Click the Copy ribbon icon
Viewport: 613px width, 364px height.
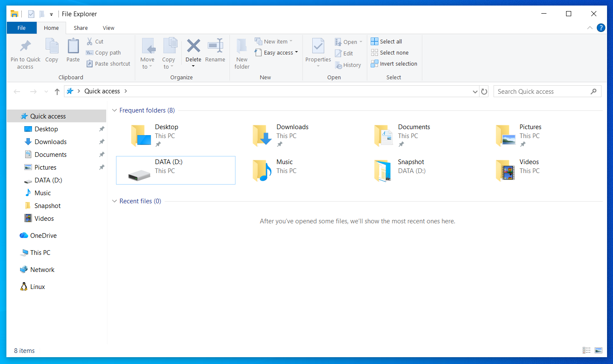click(52, 46)
